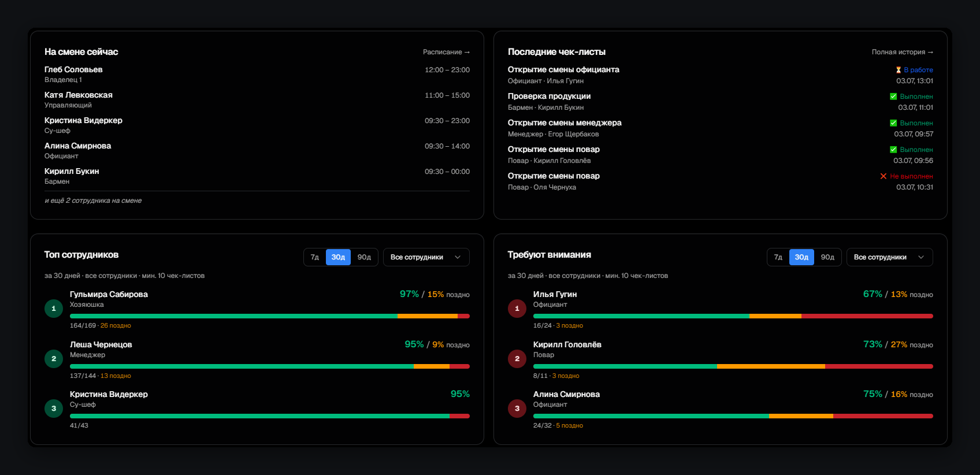The width and height of the screenshot is (980, 475).
Task: Click the red cross icon by "Не выполнен"
Action: (884, 176)
